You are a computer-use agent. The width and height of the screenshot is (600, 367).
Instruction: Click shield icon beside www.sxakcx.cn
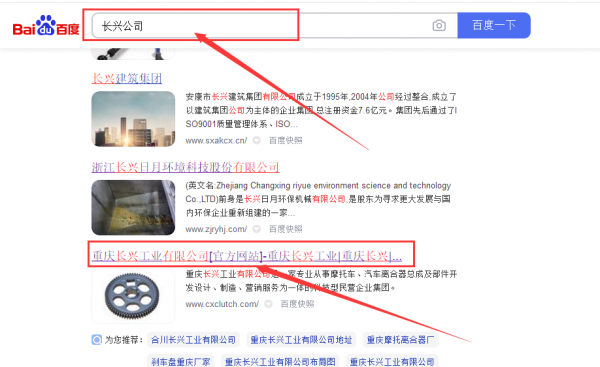(x=257, y=140)
